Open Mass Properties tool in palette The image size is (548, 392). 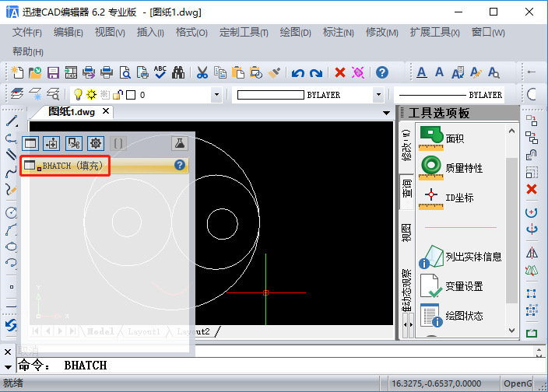[451, 168]
